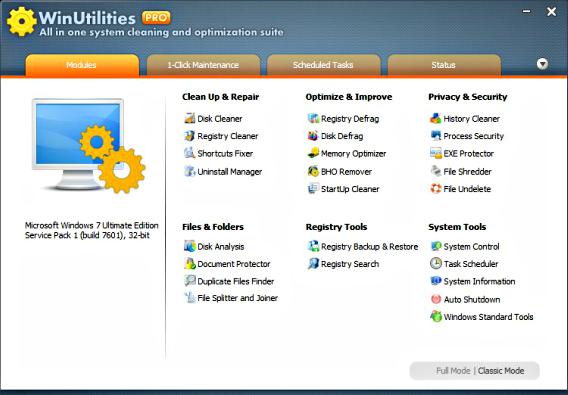568x395 pixels.
Task: Select the Status tab
Action: (444, 65)
